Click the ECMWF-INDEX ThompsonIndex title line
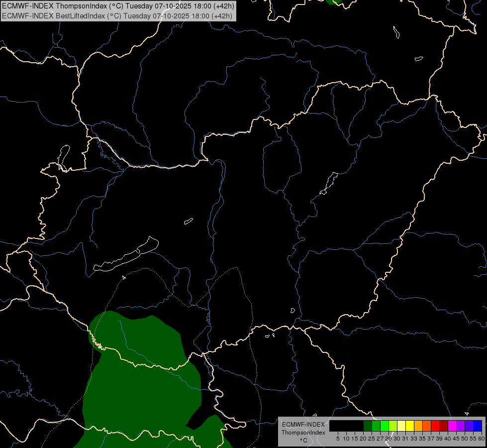The image size is (487, 448). pyautogui.click(x=118, y=5)
